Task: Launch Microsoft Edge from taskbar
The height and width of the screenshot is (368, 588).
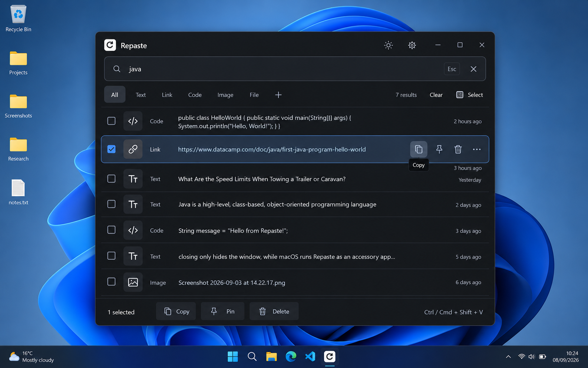Action: pyautogui.click(x=291, y=356)
